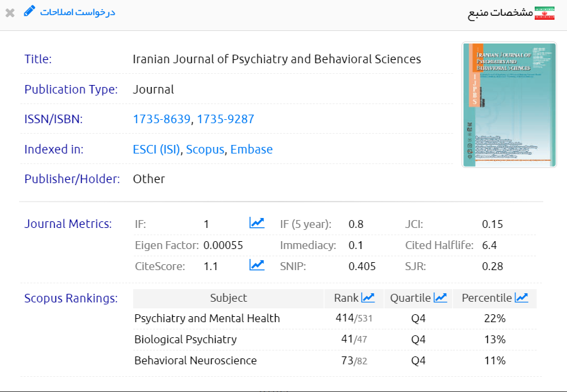
Task: Select the Behavioral Neuroscience row
Action: pos(195,360)
